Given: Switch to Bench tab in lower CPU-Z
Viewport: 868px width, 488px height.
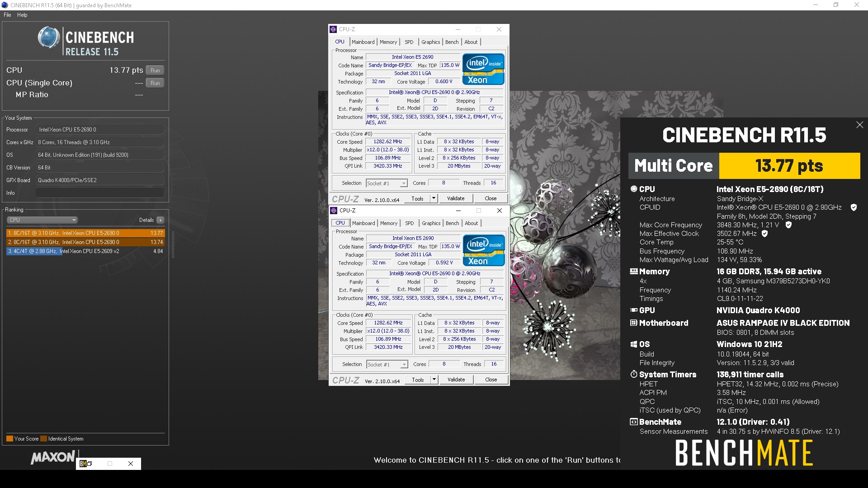Looking at the screenshot, I should coord(452,223).
